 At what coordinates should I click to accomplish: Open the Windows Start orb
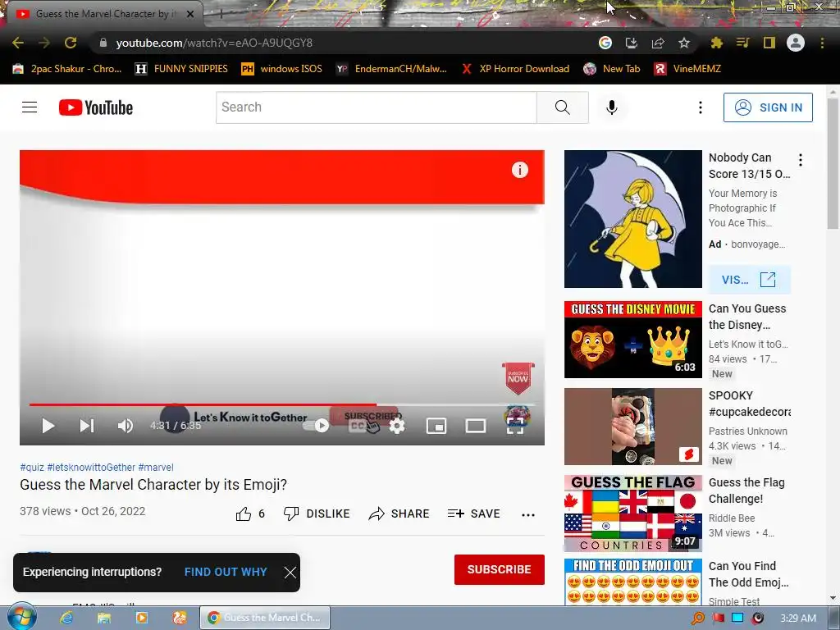coord(22,617)
